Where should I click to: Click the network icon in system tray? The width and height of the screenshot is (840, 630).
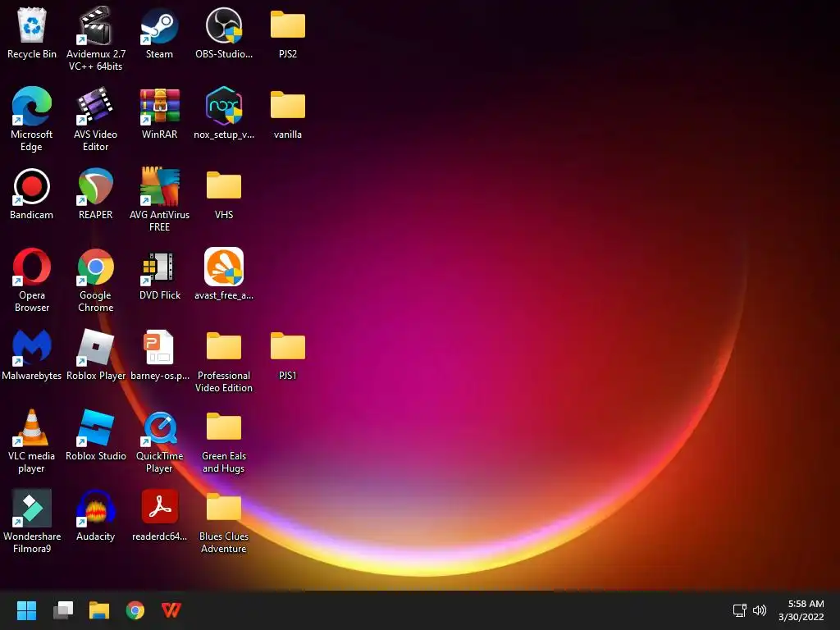click(740, 610)
